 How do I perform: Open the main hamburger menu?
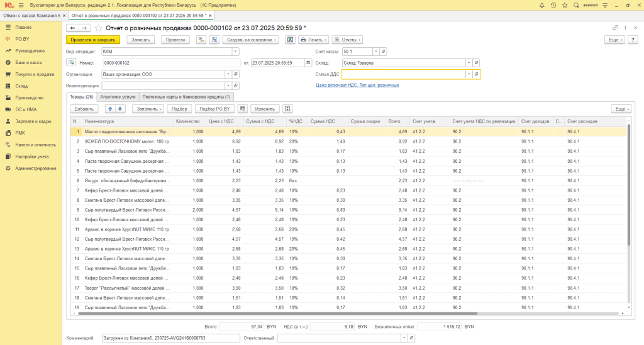tap(21, 5)
